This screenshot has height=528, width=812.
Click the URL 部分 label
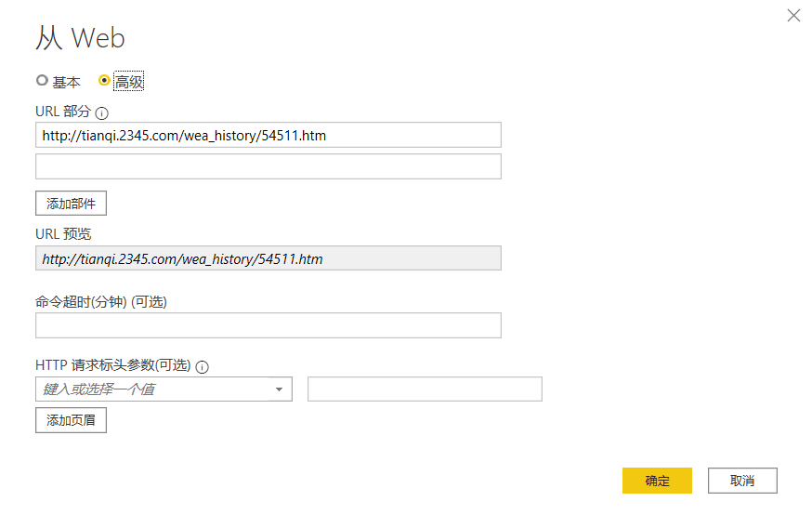(x=63, y=112)
